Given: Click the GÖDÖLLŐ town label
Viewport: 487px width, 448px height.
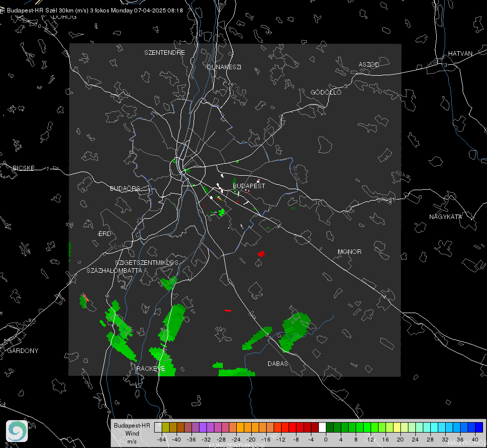Looking at the screenshot, I should (x=326, y=92).
